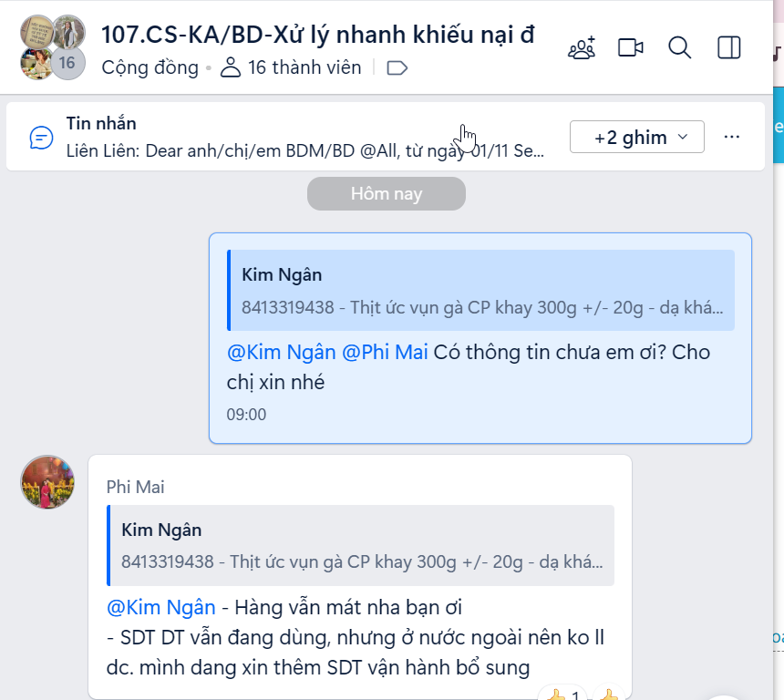Search messages with the magnifier icon

click(x=679, y=48)
